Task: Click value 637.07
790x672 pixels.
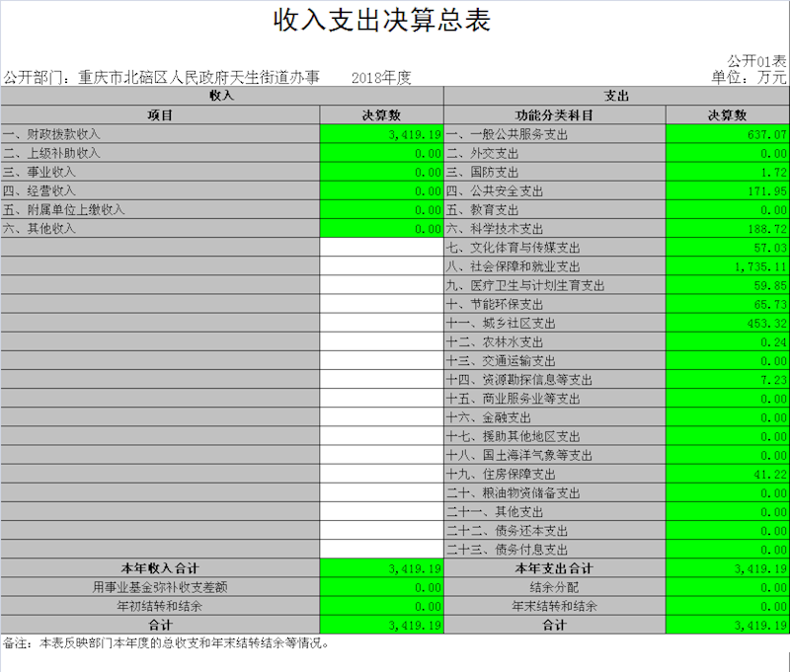Action: (x=728, y=134)
